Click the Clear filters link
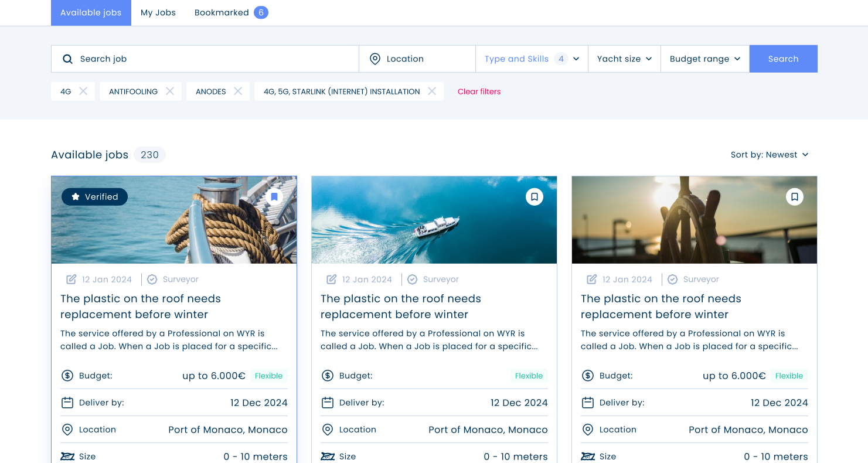868x463 pixels. (x=479, y=91)
